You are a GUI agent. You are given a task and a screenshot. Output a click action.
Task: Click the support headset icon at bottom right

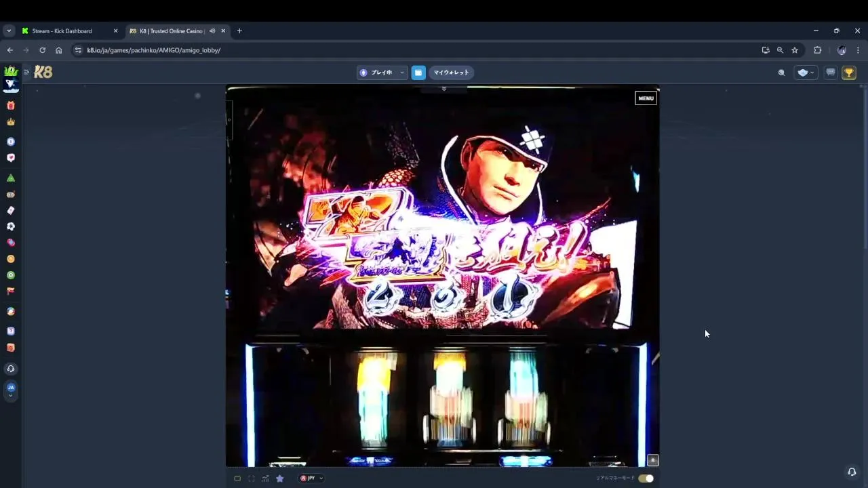click(852, 472)
